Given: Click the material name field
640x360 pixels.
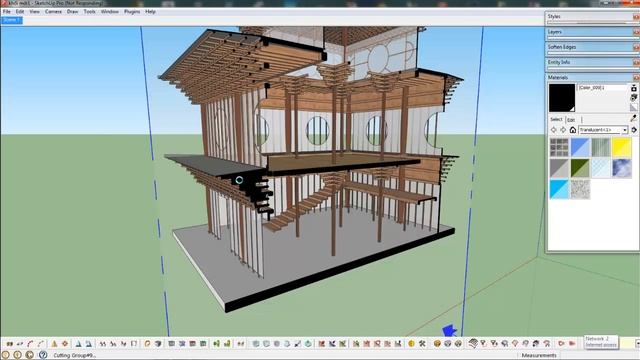Looking at the screenshot, I should 602,88.
